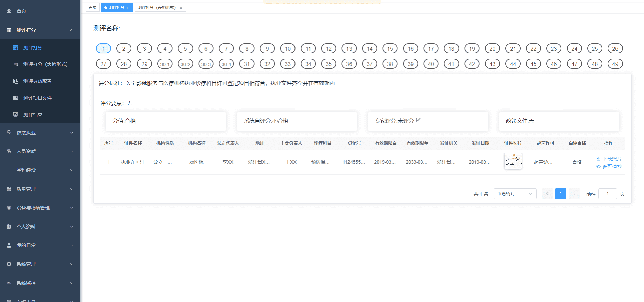The width and height of the screenshot is (644, 302).
Task: Click the 前往 page number input field
Action: click(x=607, y=194)
